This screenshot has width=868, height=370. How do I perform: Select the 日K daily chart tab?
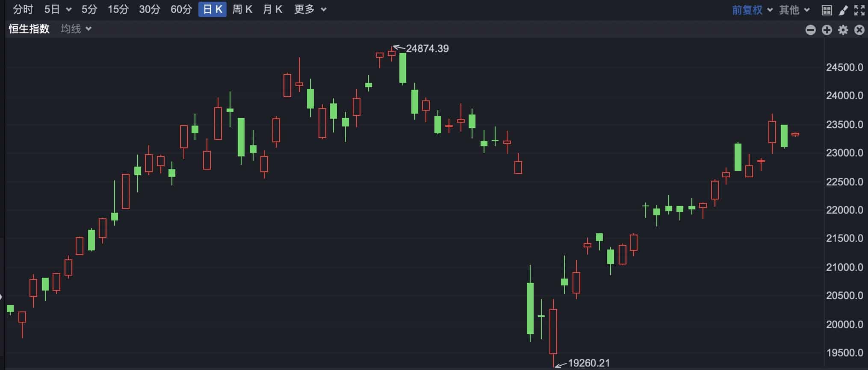click(x=213, y=9)
